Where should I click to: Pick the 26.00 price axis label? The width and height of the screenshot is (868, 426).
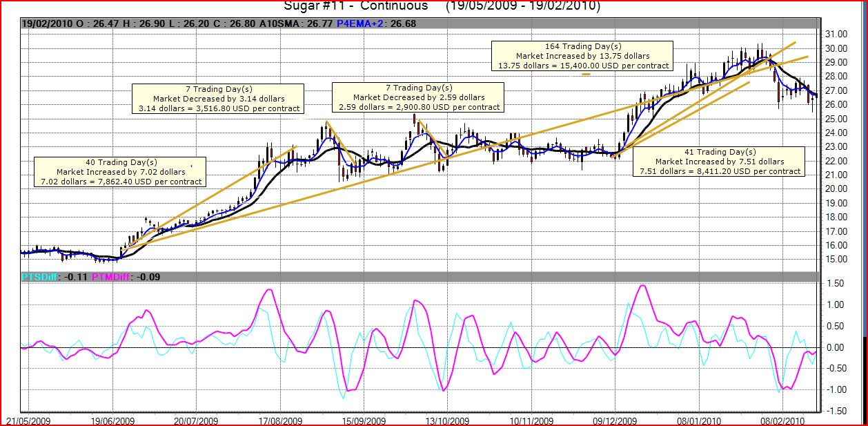[x=836, y=104]
